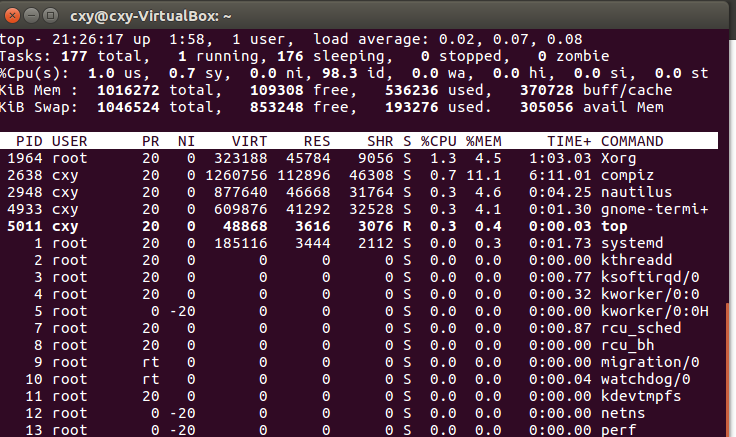This screenshot has width=736, height=437.
Task: Select the migration/0 process command
Action: [x=651, y=362]
